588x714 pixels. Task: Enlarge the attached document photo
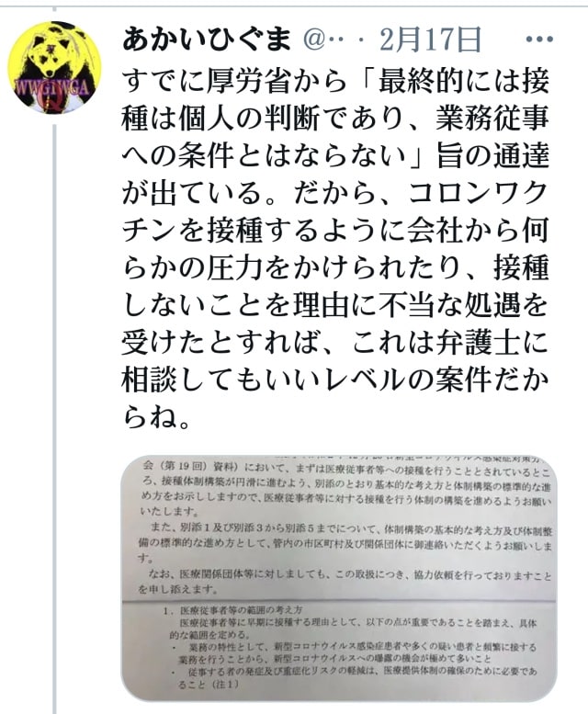[339, 577]
